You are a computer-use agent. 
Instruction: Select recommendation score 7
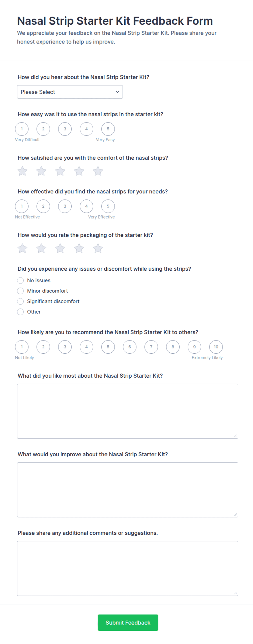[151, 347]
